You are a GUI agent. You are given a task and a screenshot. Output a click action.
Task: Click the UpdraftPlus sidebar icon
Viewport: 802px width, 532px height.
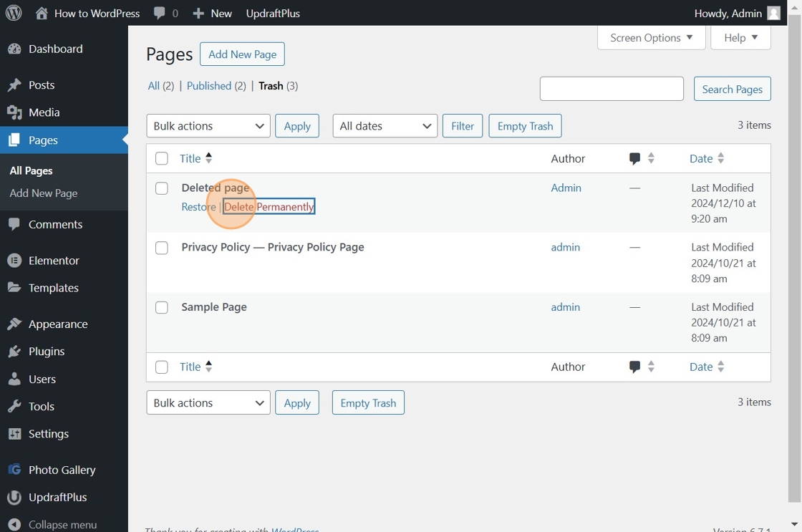click(14, 497)
